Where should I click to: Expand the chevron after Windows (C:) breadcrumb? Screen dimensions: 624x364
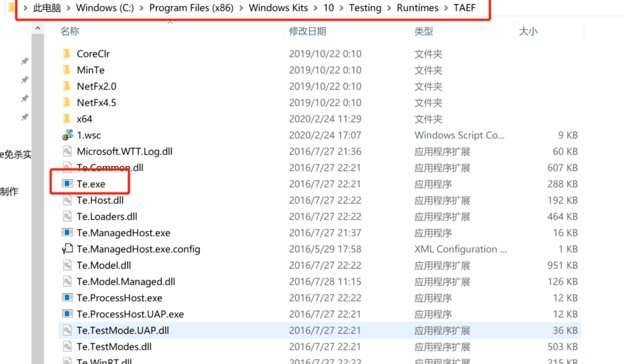coord(141,8)
